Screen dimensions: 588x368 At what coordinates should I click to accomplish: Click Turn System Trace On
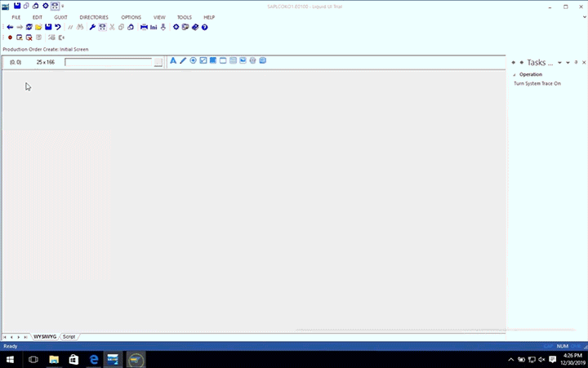point(537,83)
